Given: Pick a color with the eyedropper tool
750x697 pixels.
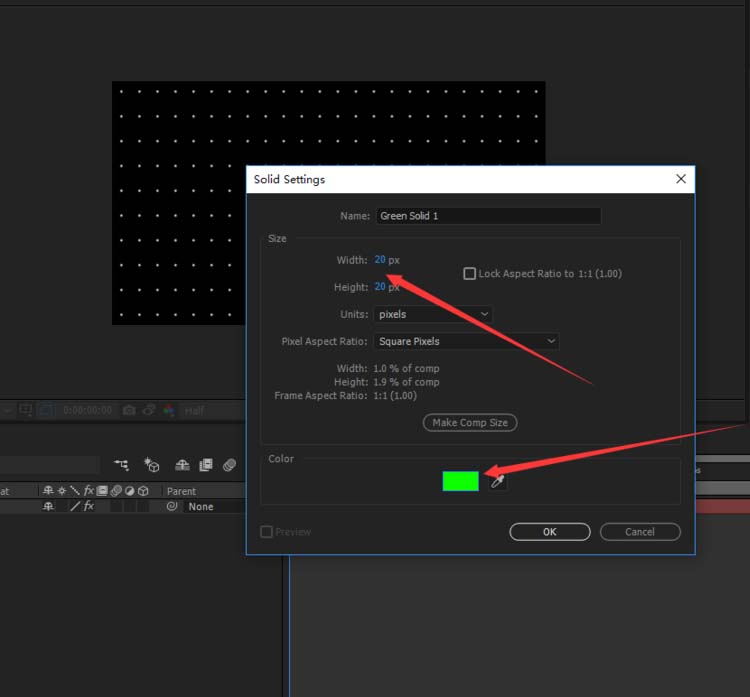Looking at the screenshot, I should click(x=497, y=482).
